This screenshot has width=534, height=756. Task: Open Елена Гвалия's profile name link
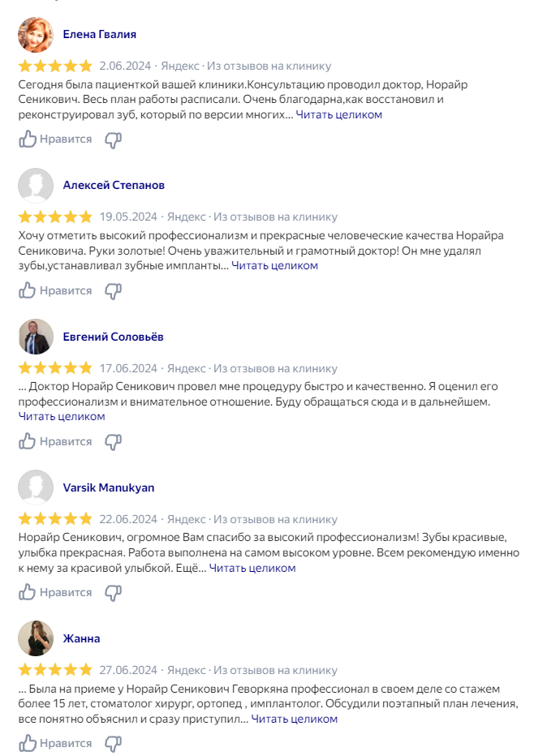pyautogui.click(x=99, y=35)
